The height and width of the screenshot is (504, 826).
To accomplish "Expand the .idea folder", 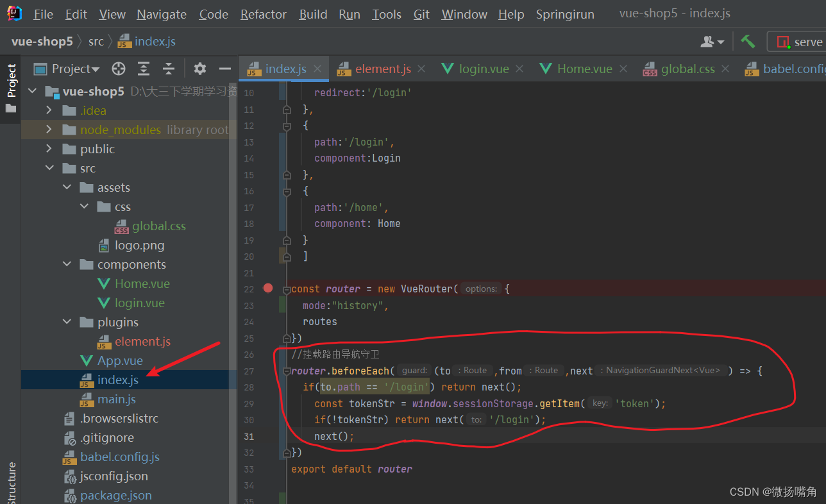I will (x=49, y=110).
